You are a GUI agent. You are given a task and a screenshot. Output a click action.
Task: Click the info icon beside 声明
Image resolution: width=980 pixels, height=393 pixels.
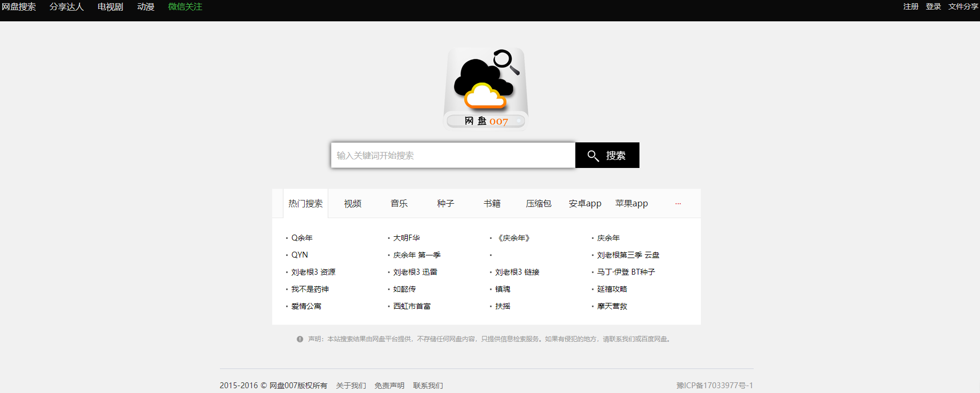pyautogui.click(x=300, y=339)
